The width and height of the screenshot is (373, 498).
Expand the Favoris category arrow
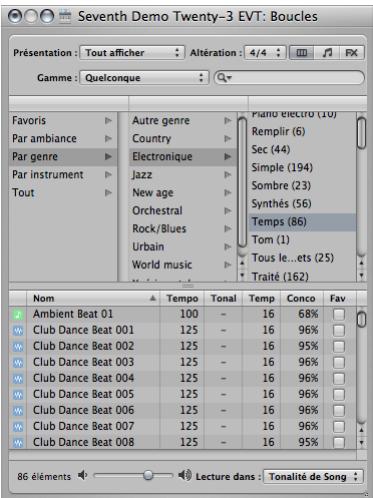click(108, 120)
